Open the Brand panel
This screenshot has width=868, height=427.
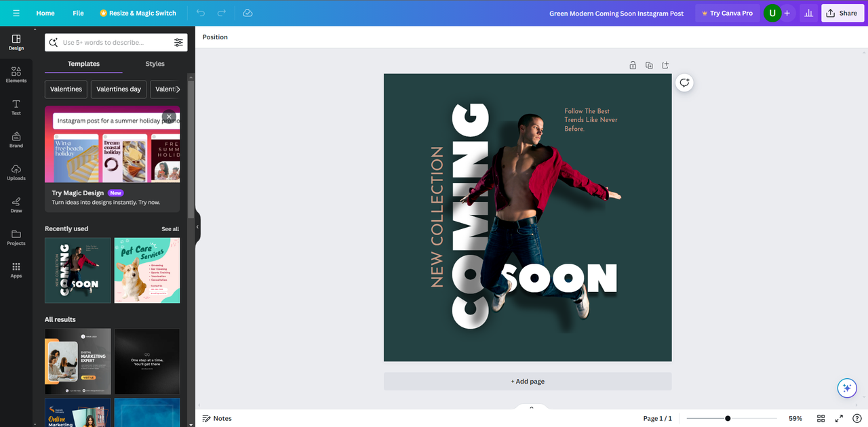16,140
